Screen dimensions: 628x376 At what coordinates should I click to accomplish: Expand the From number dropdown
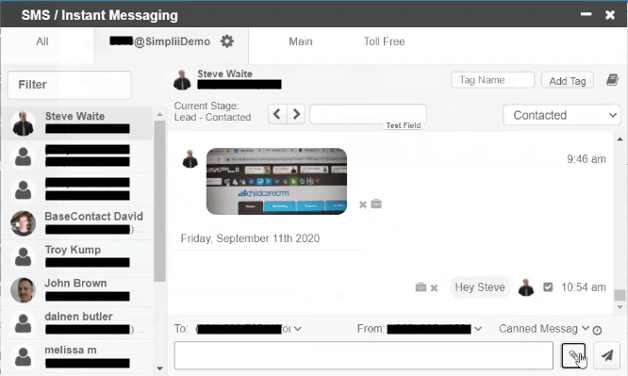[x=478, y=329]
